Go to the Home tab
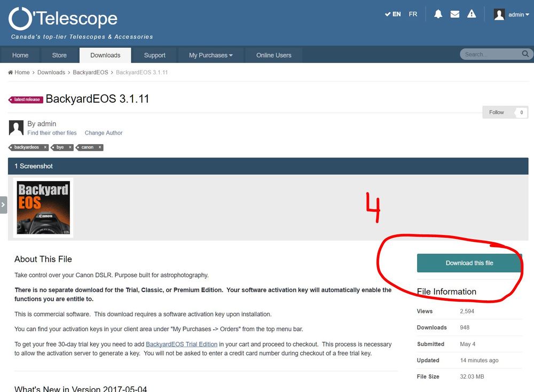This screenshot has height=392, width=534. point(20,55)
